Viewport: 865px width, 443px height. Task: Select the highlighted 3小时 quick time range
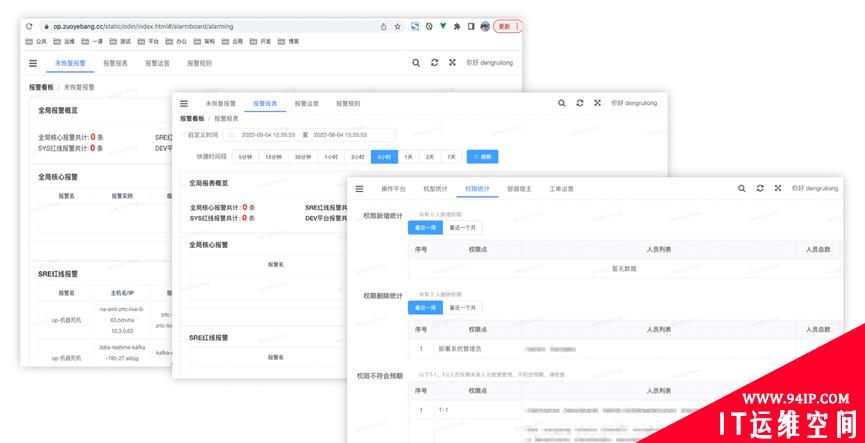[x=385, y=157]
